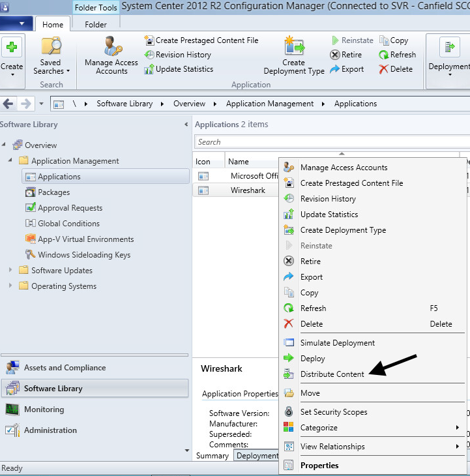The image size is (470, 476).
Task: Choose Simulate Deployment in context menu
Action: pos(373,343)
